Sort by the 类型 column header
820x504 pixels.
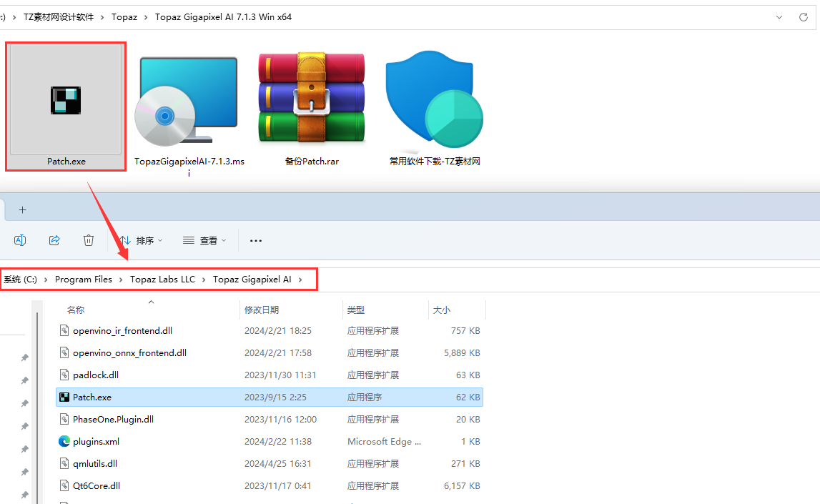[x=356, y=310]
